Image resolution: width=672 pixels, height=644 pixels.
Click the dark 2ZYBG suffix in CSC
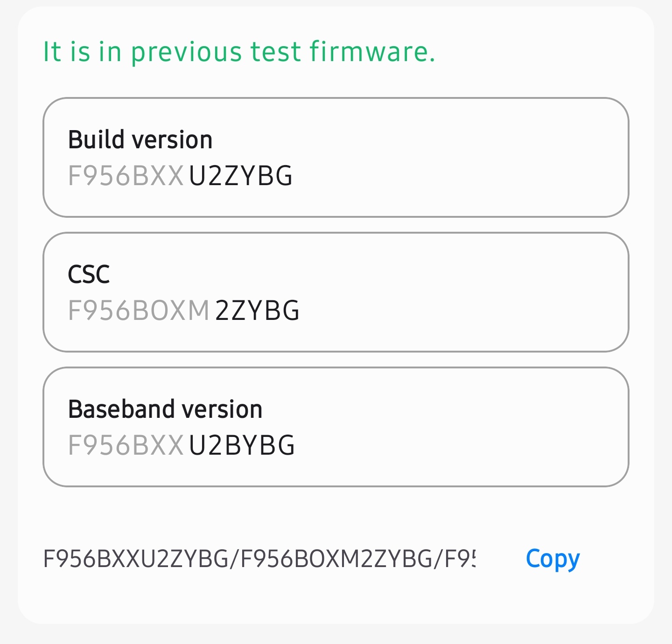pos(257,311)
